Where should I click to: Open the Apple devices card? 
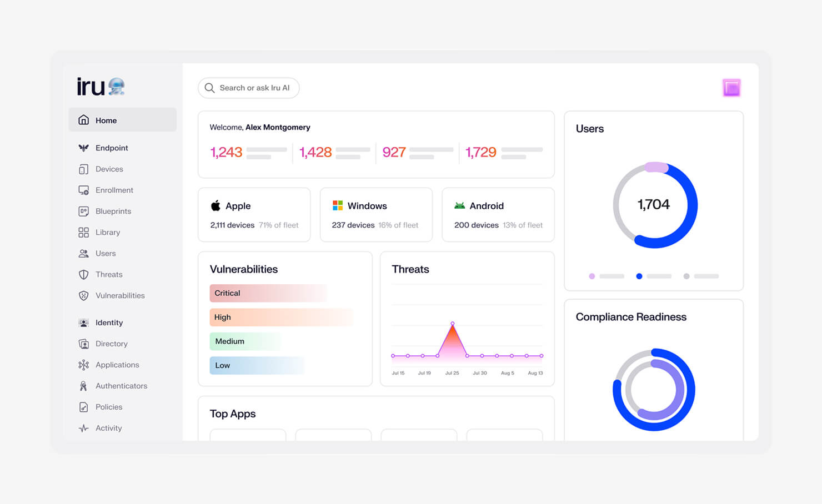coord(254,215)
